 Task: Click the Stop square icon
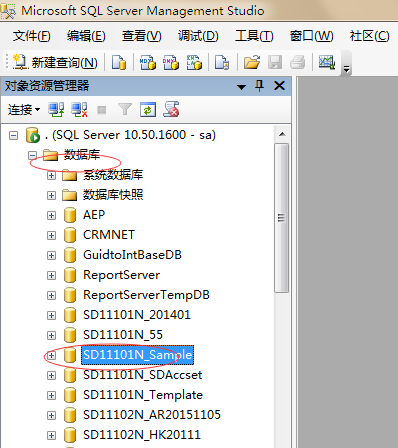point(102,110)
